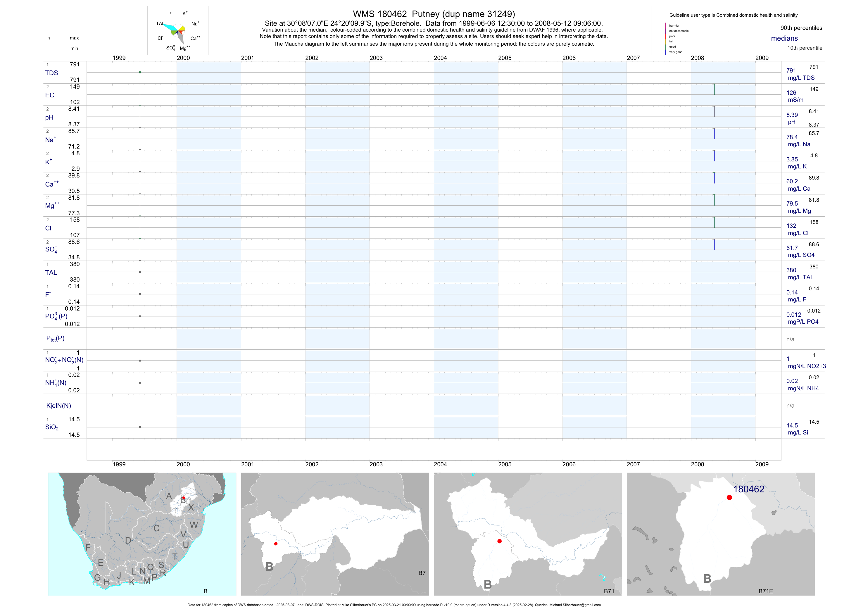Click the TDS data point in 1999
Viewport: 868px width, 614px height.
pos(140,72)
